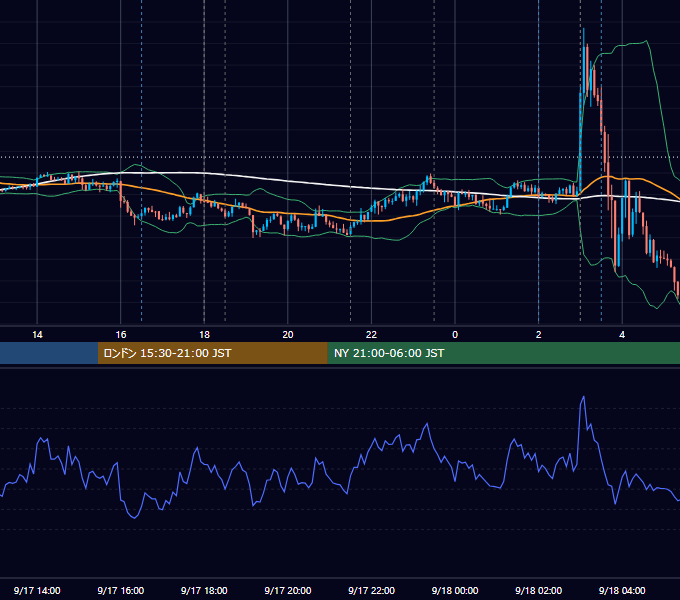Click hour label 2 on price chart axis
This screenshot has width=680, height=600.
[538, 335]
